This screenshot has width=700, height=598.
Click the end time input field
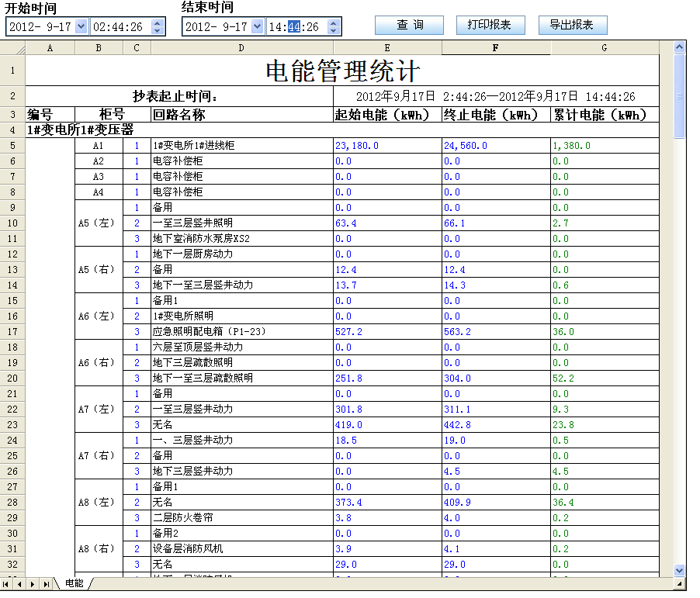pos(294,26)
